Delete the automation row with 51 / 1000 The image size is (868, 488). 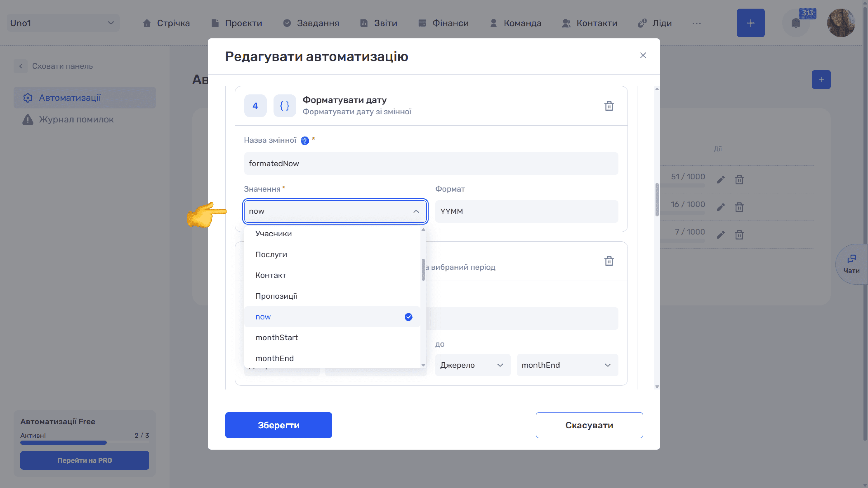pos(739,180)
